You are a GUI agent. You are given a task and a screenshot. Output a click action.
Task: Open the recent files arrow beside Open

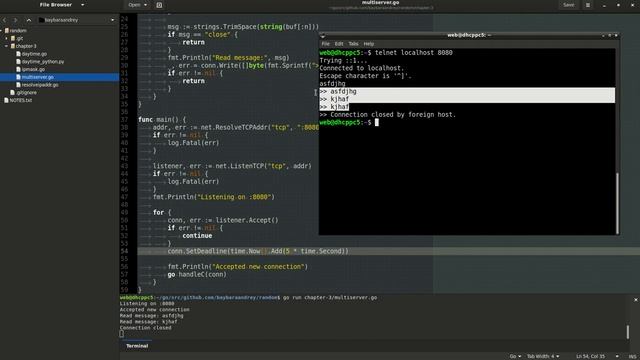click(146, 5)
